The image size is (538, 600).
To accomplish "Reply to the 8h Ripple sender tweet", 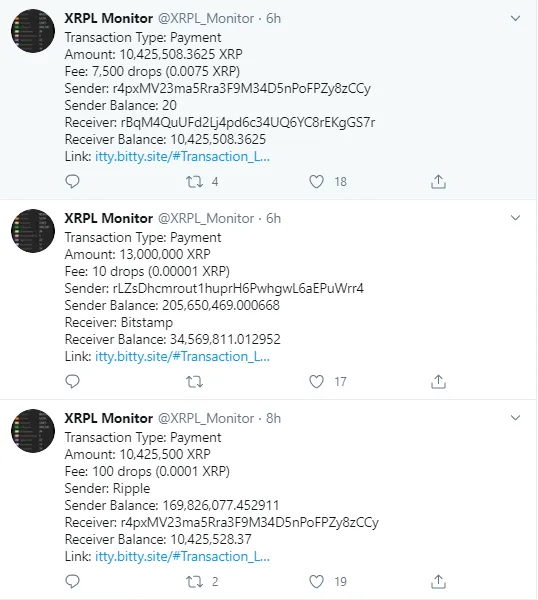I will [72, 582].
